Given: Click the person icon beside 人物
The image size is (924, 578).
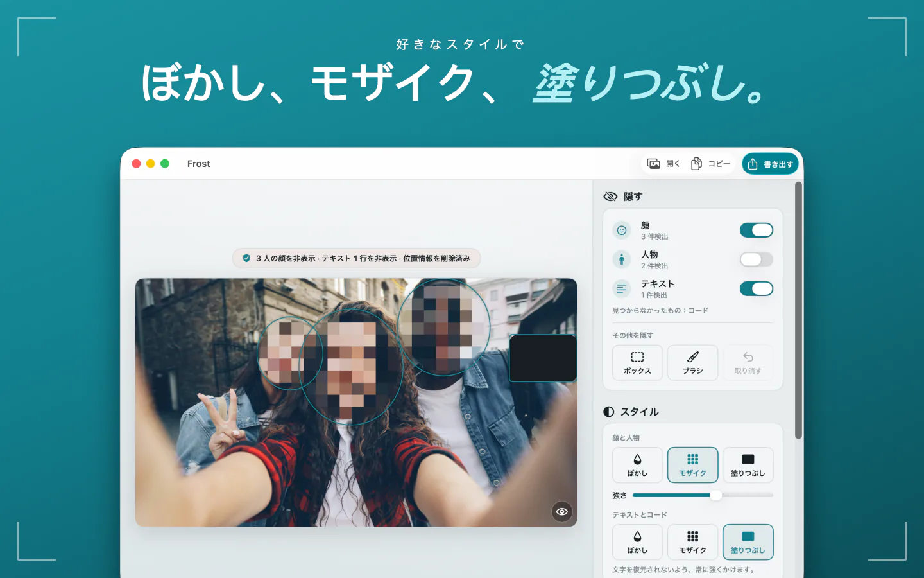Looking at the screenshot, I should coord(622,259).
